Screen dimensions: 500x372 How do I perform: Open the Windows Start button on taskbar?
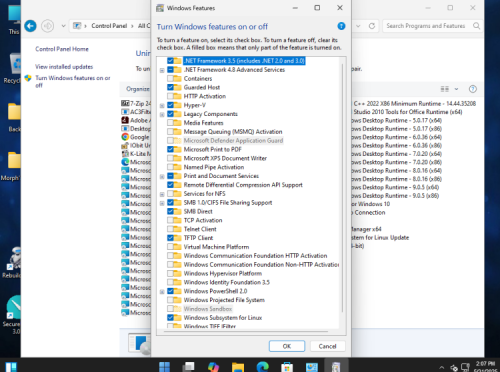click(164, 367)
